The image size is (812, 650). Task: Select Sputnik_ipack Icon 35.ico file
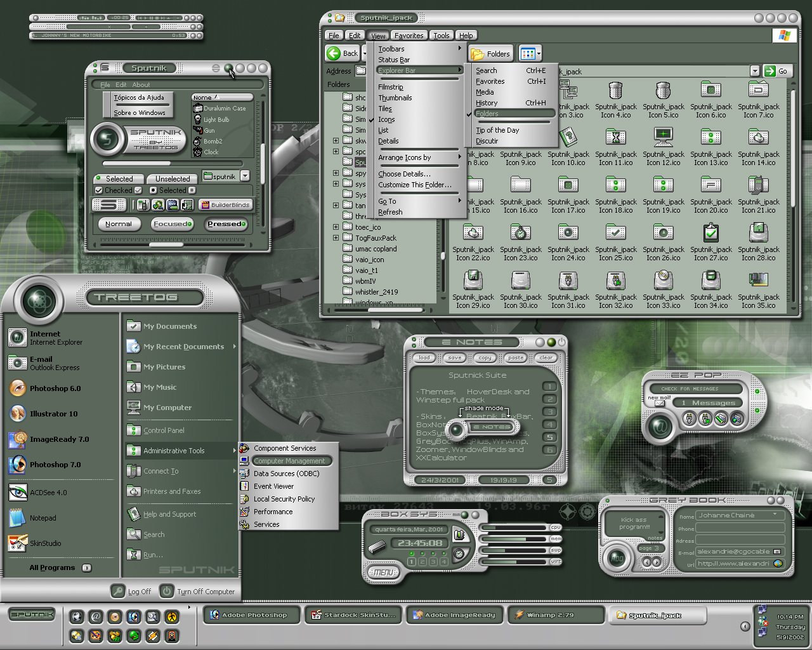coord(759,291)
